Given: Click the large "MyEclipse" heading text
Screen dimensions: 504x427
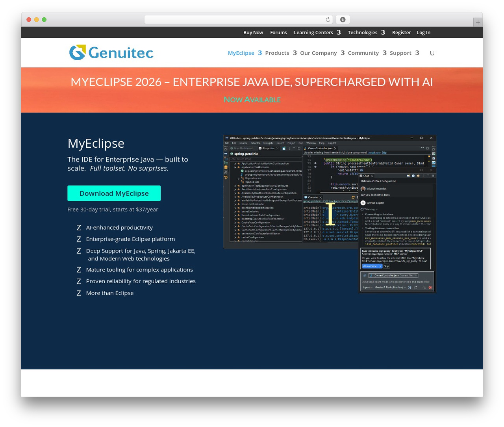Looking at the screenshot, I should [x=96, y=143].
